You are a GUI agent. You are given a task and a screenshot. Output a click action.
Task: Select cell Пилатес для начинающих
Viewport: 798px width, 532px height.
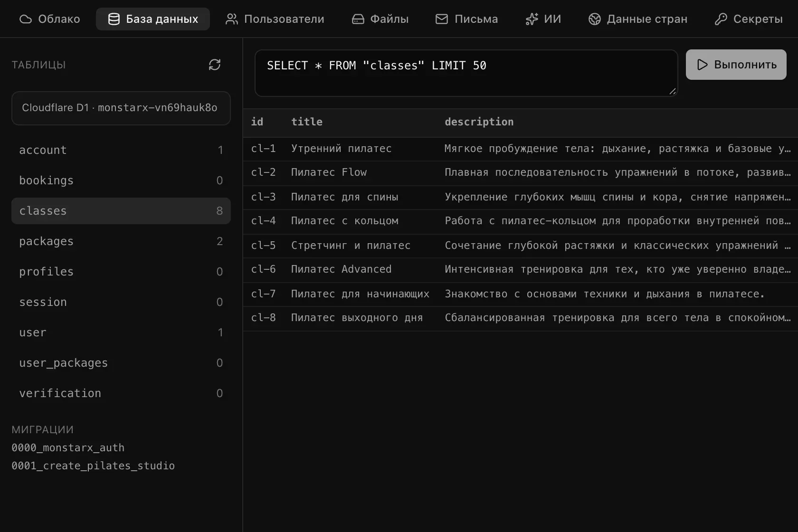click(360, 294)
